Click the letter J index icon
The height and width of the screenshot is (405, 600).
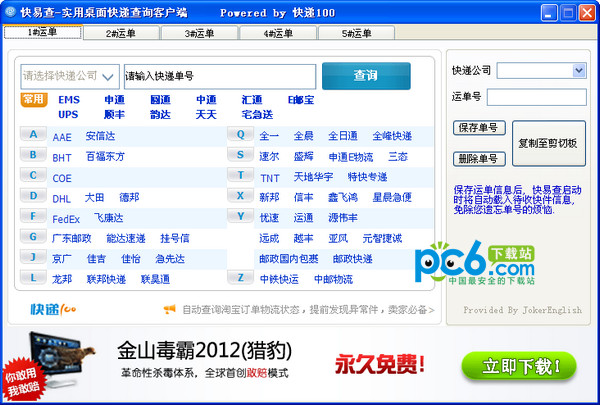33,257
